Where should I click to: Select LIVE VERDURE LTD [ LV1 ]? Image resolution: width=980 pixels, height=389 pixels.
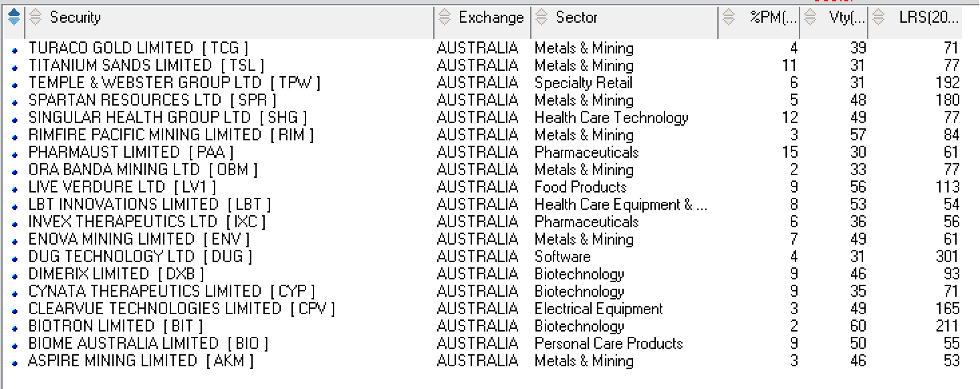coord(122,187)
